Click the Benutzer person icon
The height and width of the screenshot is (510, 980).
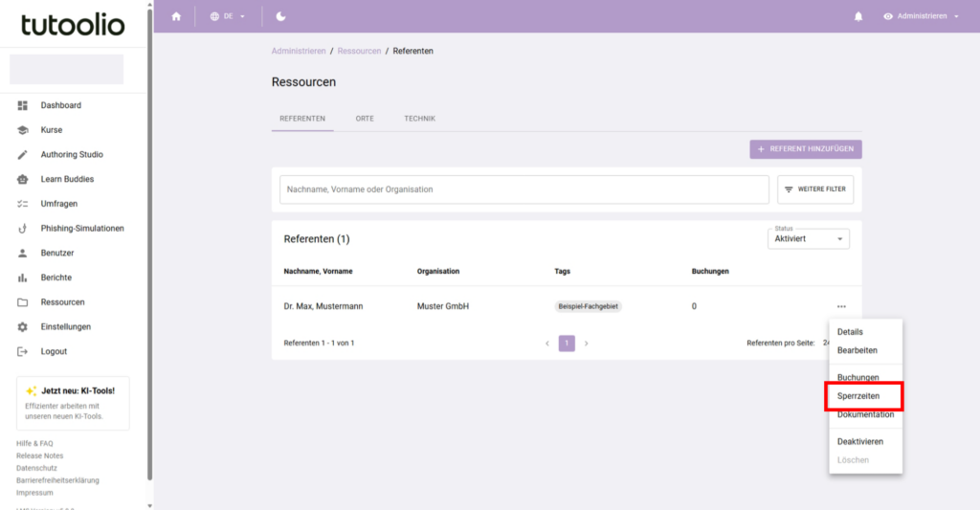[23, 254]
